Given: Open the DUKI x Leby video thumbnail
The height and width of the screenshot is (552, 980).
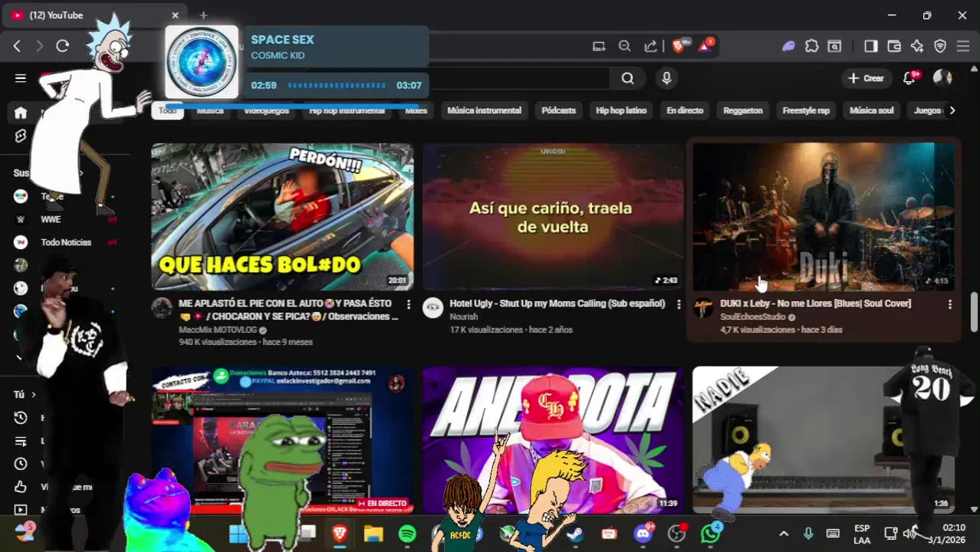Looking at the screenshot, I should point(824,217).
